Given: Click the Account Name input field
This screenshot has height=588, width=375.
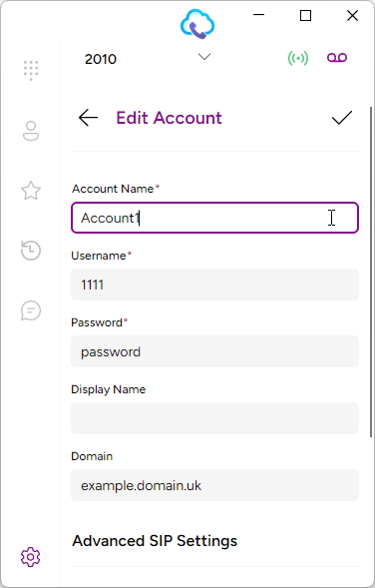Looking at the screenshot, I should (215, 218).
